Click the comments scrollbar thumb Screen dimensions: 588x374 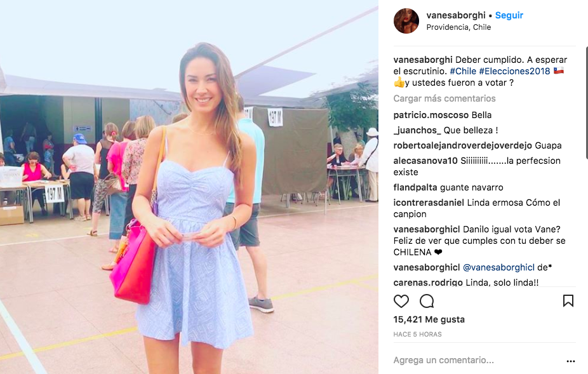(587, 103)
